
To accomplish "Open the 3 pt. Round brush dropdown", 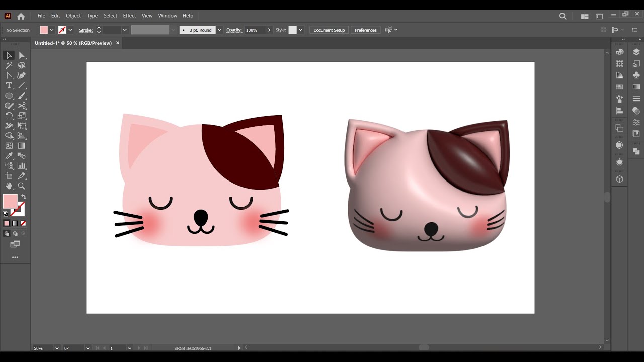I will 219,30.
